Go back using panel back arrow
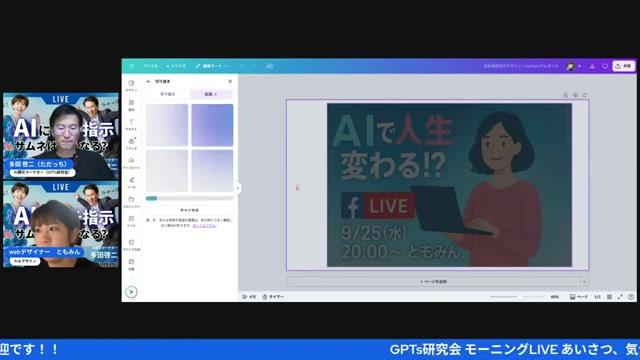 click(149, 82)
